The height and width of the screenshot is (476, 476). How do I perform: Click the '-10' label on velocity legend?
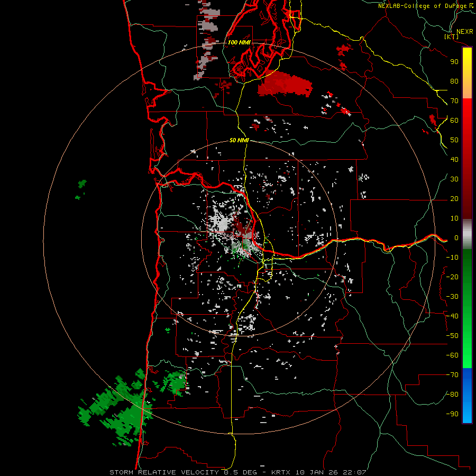(x=452, y=258)
